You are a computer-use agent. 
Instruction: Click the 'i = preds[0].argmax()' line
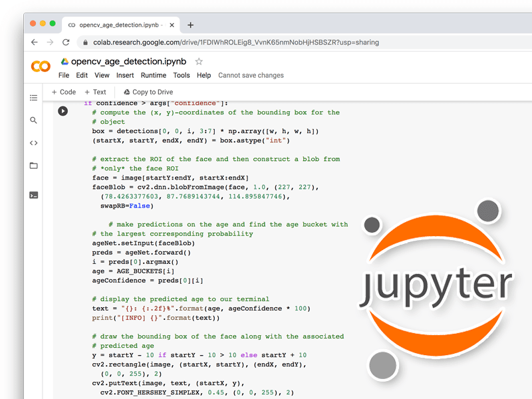(x=135, y=262)
